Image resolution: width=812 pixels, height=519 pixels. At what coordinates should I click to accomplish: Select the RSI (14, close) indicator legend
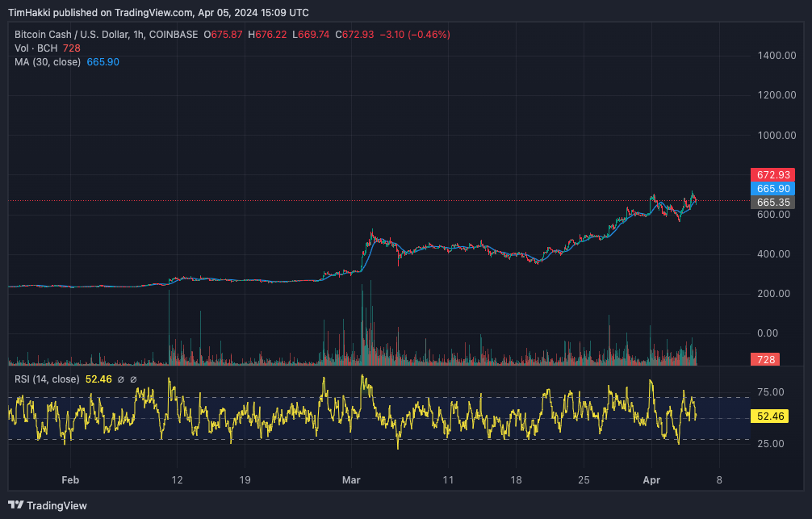pyautogui.click(x=47, y=379)
